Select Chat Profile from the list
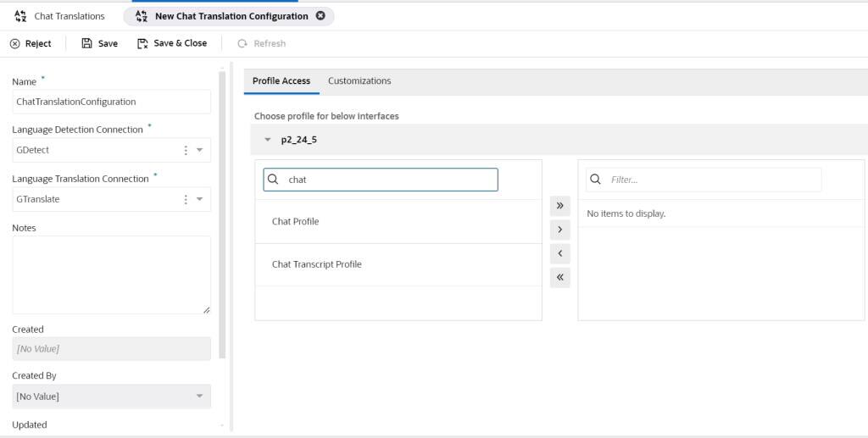 tap(295, 222)
